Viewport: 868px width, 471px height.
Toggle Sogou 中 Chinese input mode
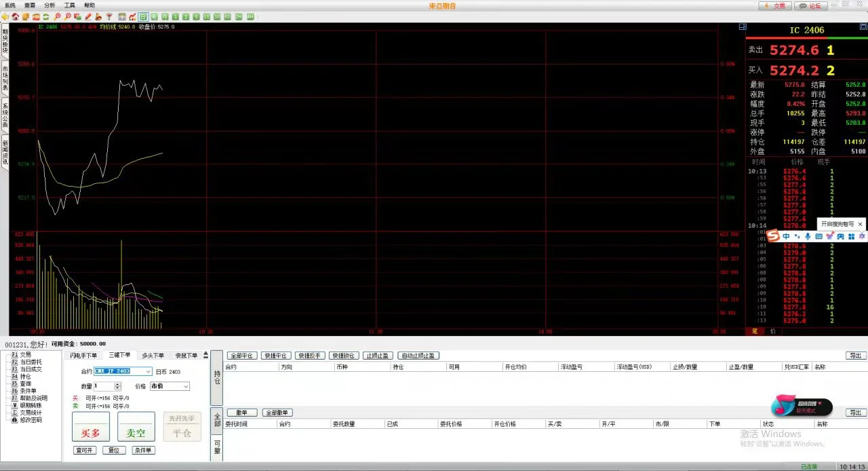click(786, 236)
